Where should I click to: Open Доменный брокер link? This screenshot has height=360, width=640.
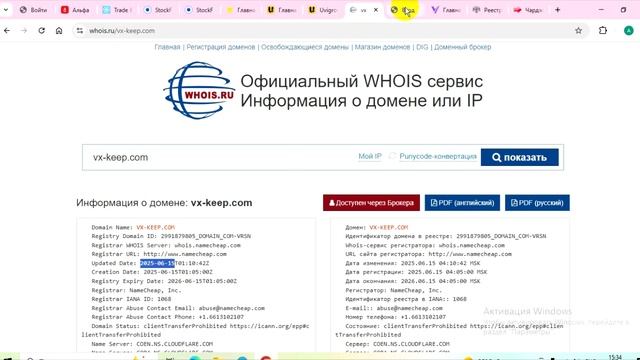click(462, 47)
